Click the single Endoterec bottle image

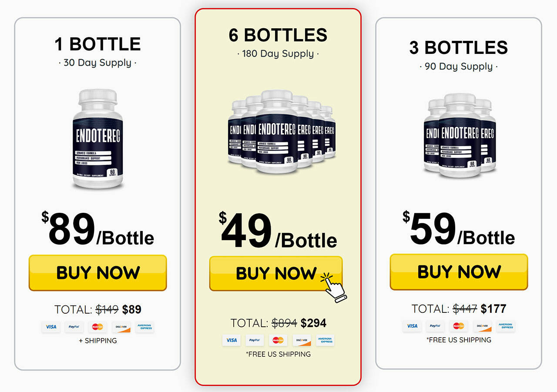pos(97,139)
